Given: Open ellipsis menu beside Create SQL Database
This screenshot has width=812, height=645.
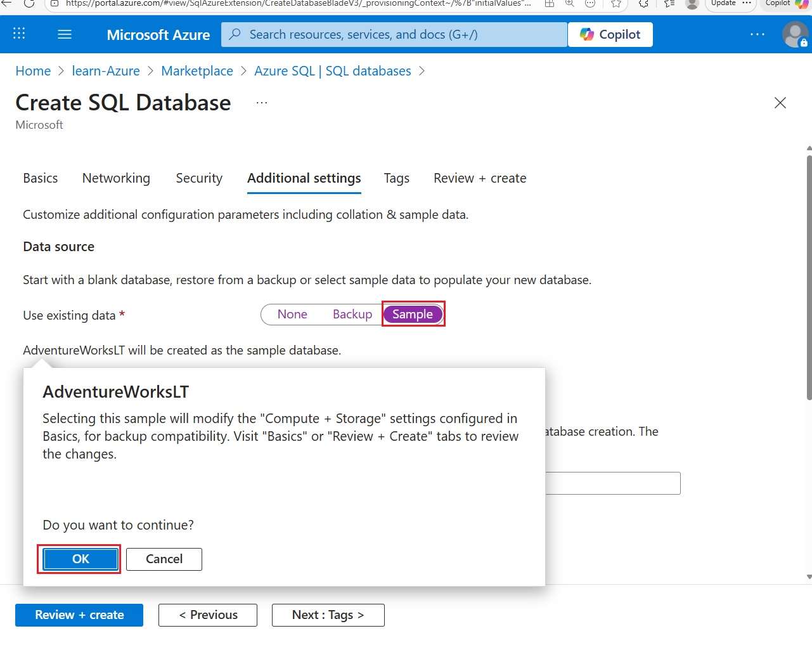Looking at the screenshot, I should tap(262, 103).
